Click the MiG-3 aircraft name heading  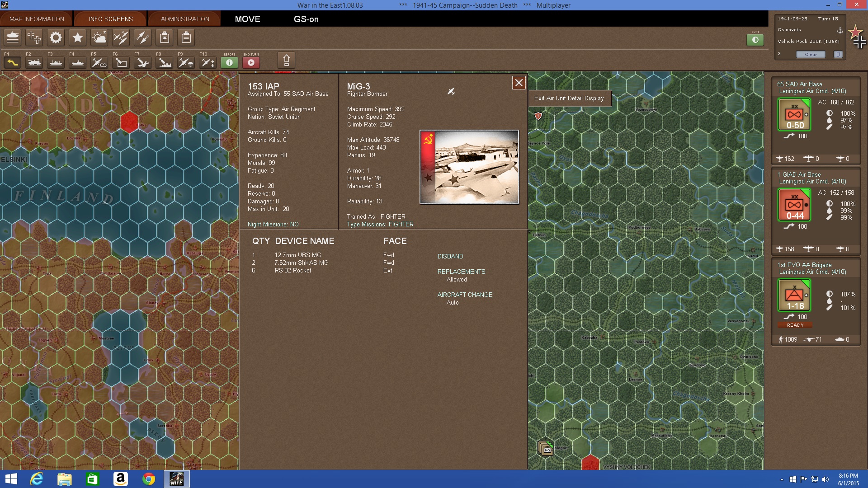(x=359, y=86)
